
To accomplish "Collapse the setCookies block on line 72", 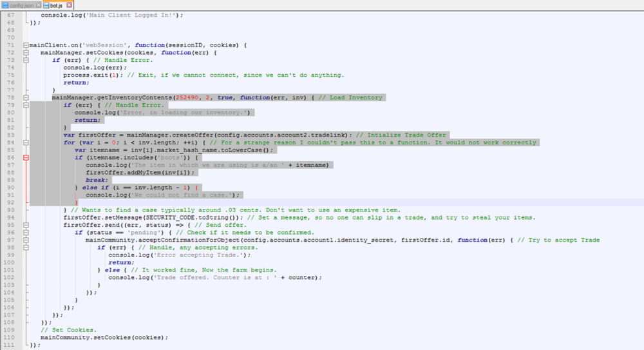I will [26, 52].
